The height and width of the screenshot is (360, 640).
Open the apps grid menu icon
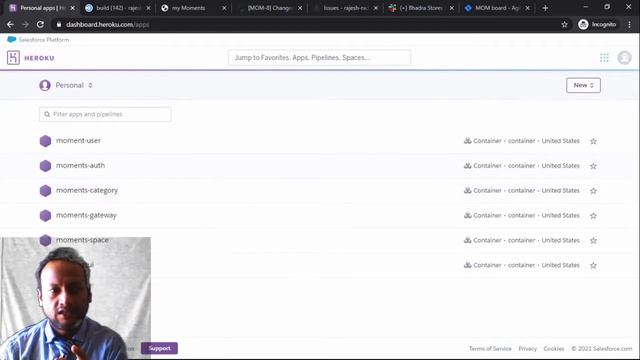(604, 58)
